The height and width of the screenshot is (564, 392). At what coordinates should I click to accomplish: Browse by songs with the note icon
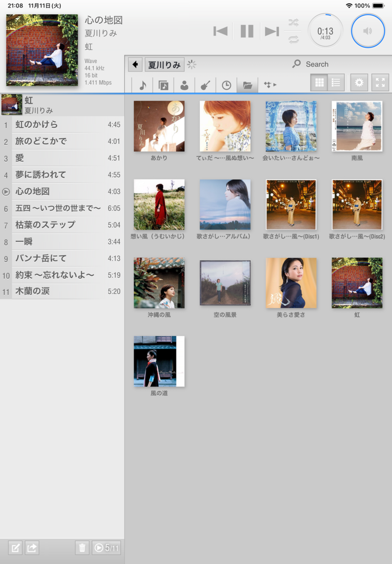143,85
